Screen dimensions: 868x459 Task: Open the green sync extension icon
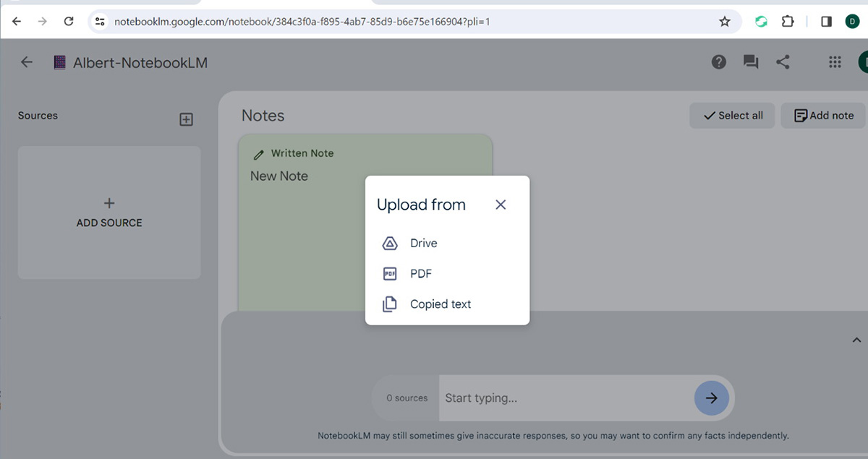pos(761,22)
